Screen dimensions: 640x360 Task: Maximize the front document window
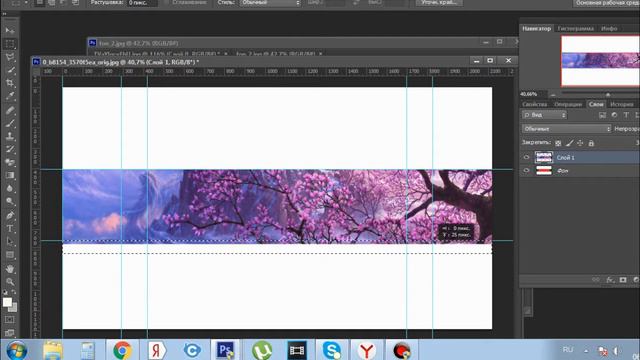click(x=490, y=61)
